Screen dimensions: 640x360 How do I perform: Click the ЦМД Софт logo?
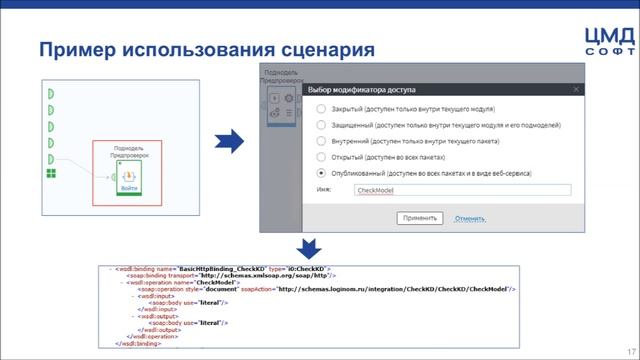[x=610, y=41]
